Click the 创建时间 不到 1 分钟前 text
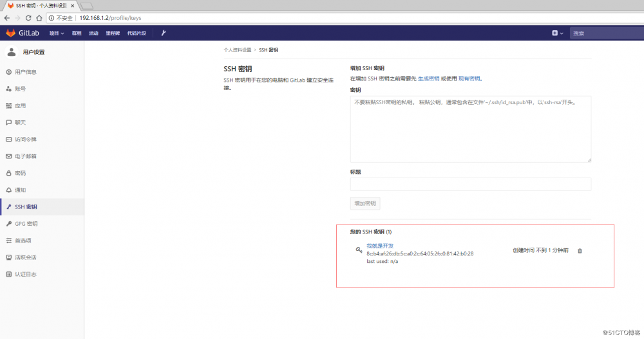 540,250
